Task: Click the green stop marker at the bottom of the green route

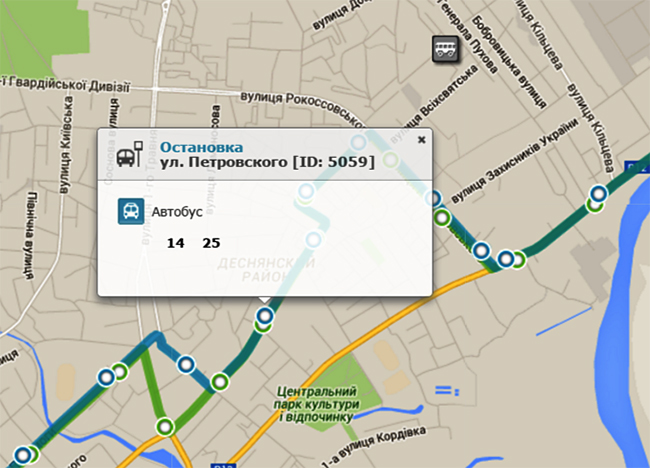Action: click(165, 427)
